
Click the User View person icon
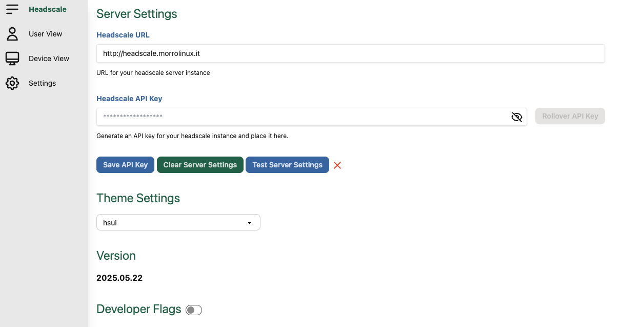click(12, 33)
